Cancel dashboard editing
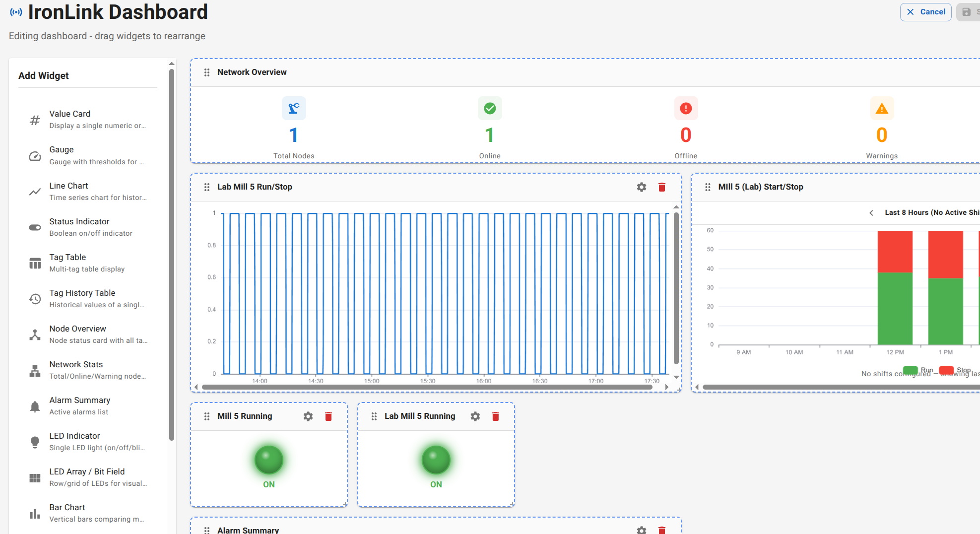Screen dimensions: 980x534 point(925,12)
